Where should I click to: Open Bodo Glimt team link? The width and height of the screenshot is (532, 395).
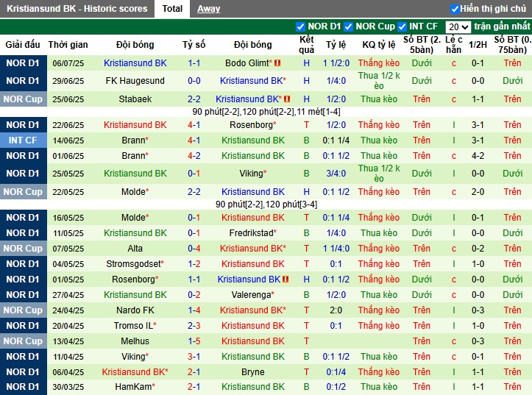(249, 63)
